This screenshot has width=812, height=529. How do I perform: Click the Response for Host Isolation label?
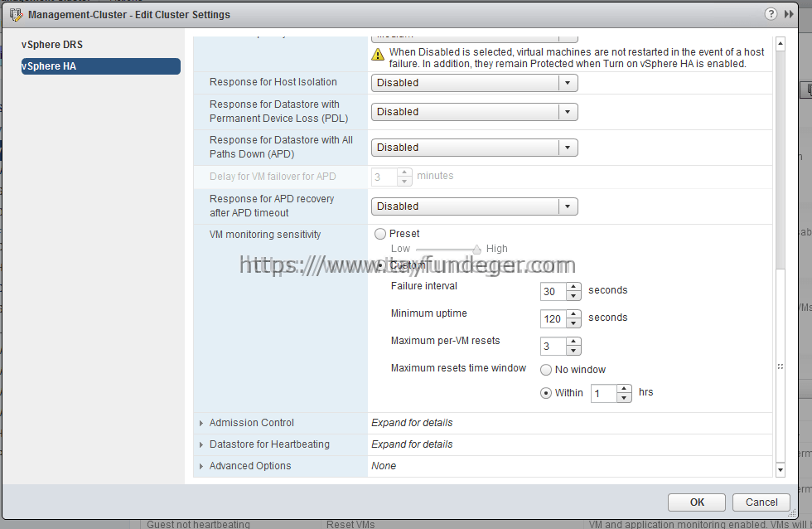(x=273, y=82)
